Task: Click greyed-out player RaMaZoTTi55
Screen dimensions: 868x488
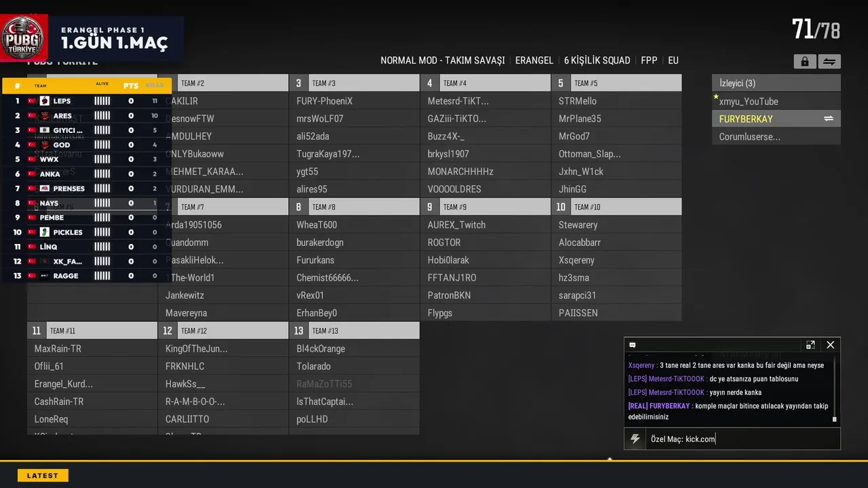Action: [x=355, y=384]
